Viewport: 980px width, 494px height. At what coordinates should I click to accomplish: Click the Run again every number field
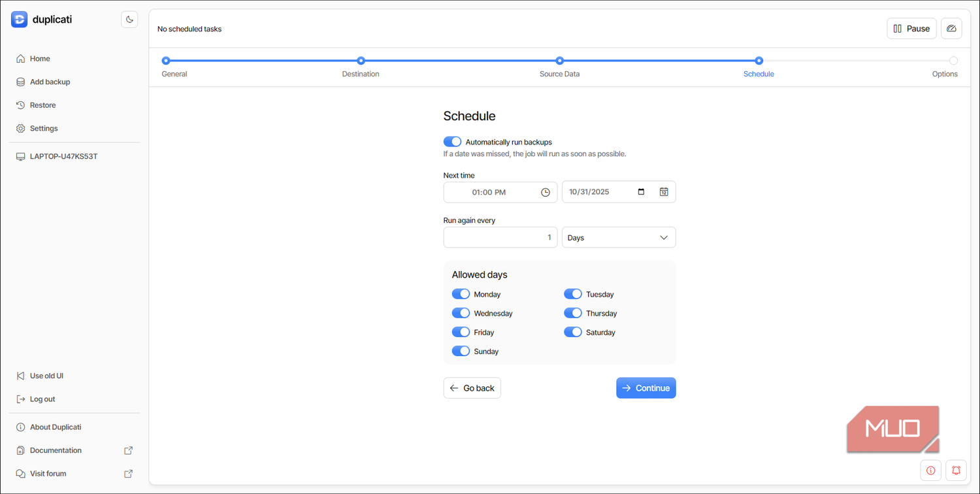(x=500, y=237)
